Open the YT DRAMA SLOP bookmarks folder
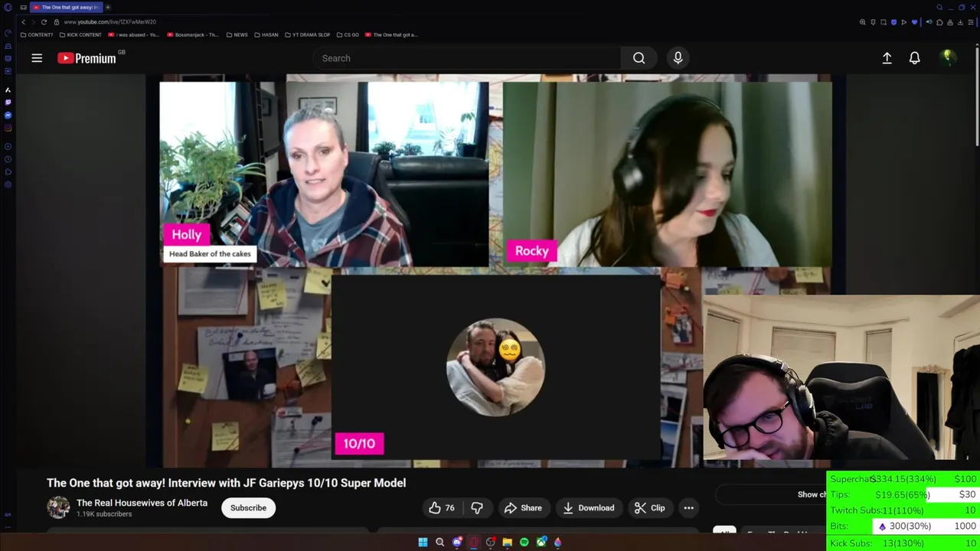 (307, 34)
